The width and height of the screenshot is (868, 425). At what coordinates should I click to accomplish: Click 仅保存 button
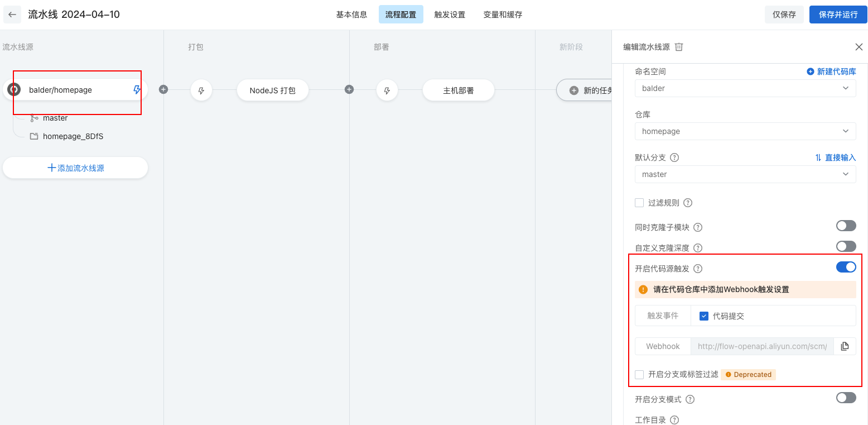pos(784,15)
